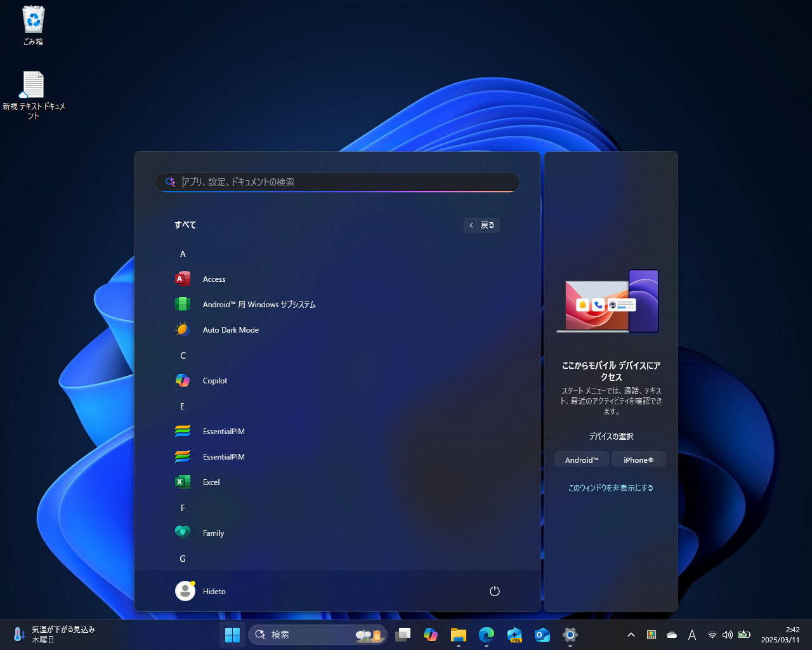Open Task View from the taskbar
The image size is (812, 650).
click(x=403, y=635)
